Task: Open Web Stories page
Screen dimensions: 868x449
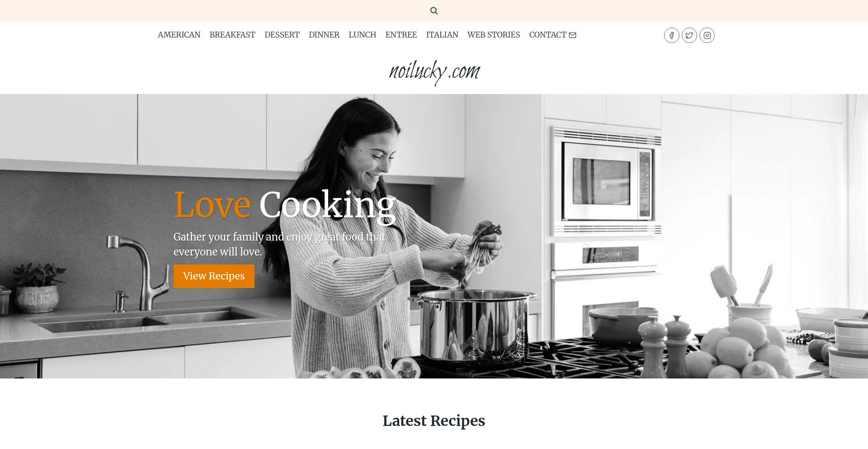Action: coord(494,35)
